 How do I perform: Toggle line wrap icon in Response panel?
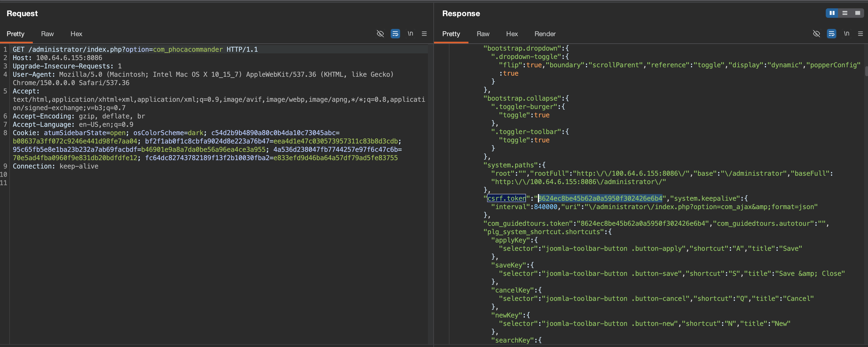(831, 34)
